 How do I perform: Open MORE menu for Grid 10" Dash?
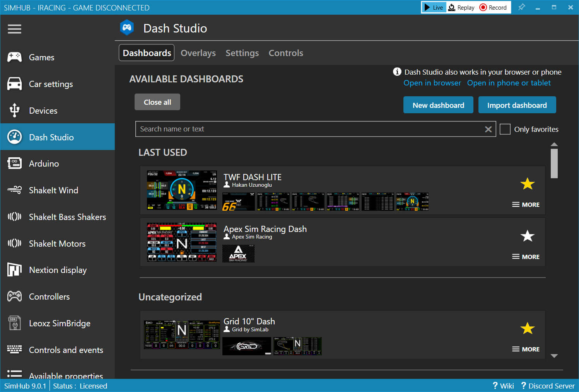tap(526, 349)
